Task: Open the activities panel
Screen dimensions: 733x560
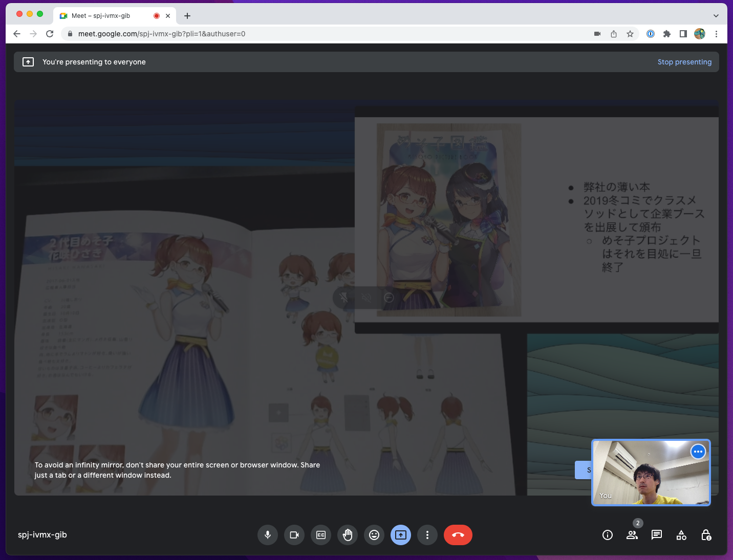Action: click(681, 535)
